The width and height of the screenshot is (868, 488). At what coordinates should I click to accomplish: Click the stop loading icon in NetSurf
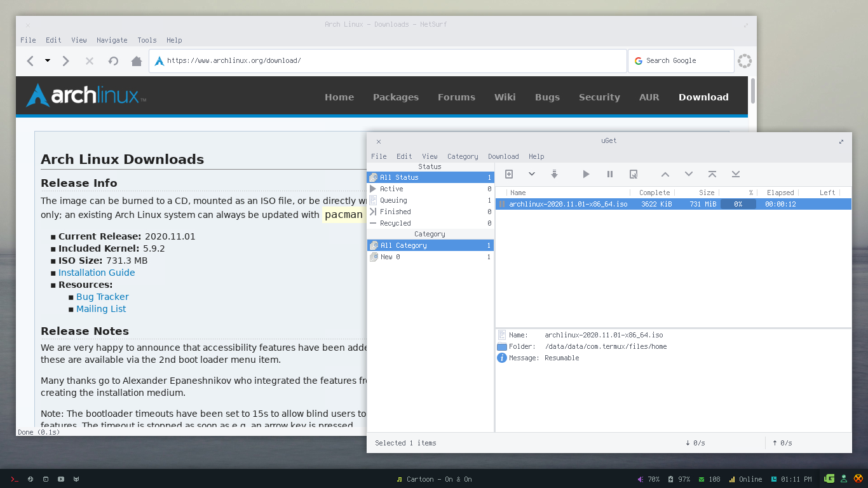[89, 61]
